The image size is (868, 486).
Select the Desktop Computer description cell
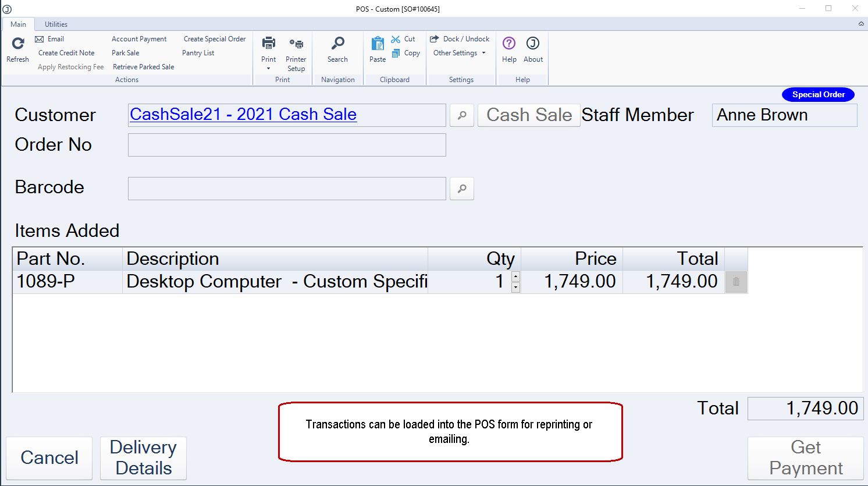pyautogui.click(x=275, y=282)
